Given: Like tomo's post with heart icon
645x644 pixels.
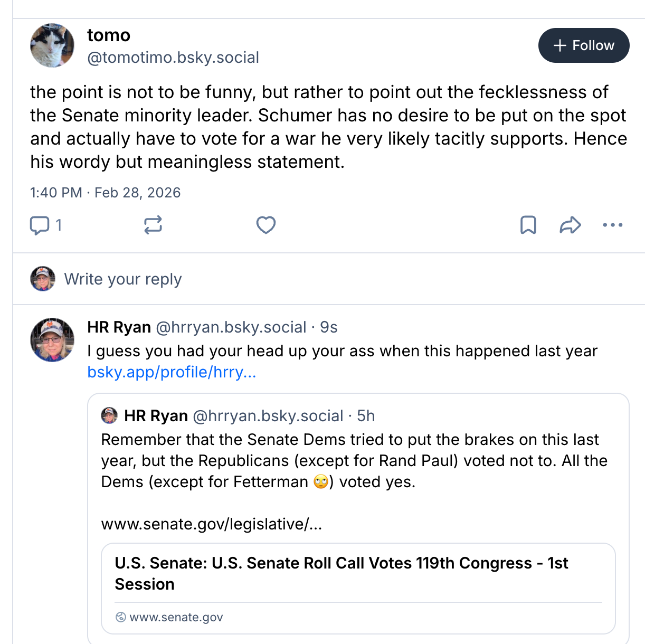Looking at the screenshot, I should click(x=266, y=225).
